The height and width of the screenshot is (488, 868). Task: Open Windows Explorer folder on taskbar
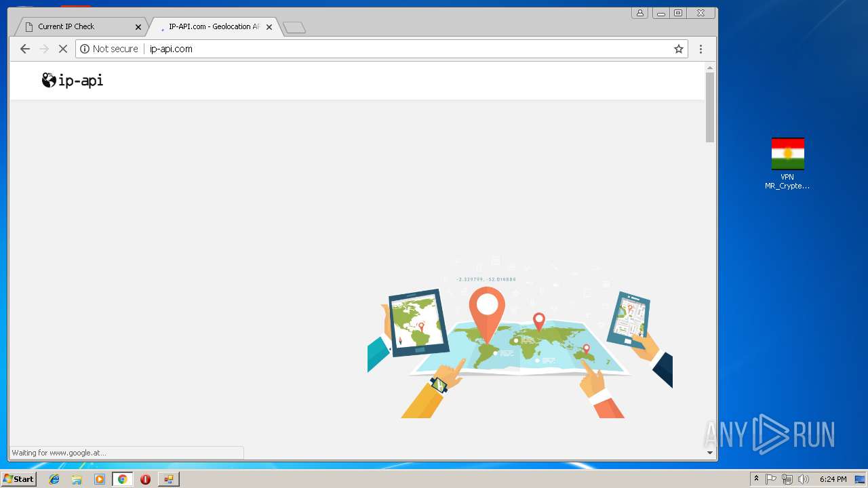click(77, 479)
